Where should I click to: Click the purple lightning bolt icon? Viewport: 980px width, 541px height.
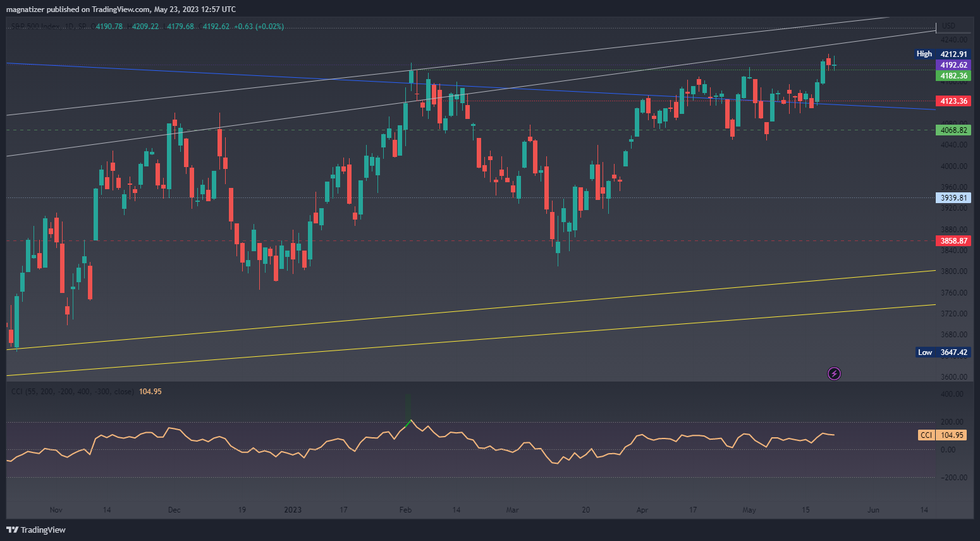(x=834, y=374)
